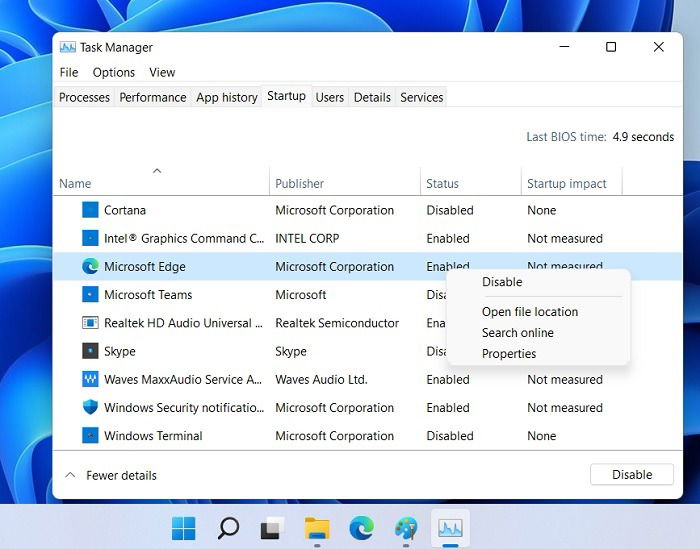Sort by the Startup impact column header
This screenshot has height=549, width=700.
567,183
